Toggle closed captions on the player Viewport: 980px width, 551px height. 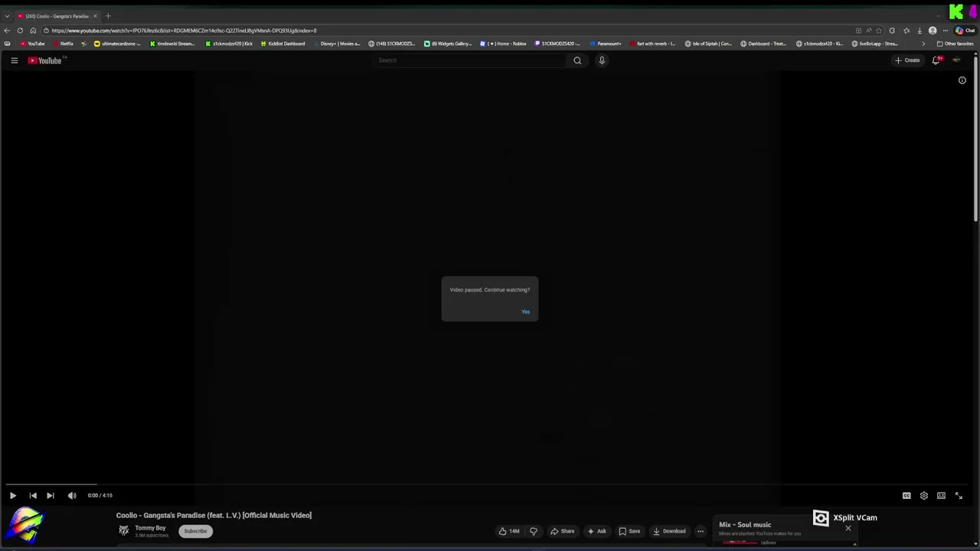click(906, 495)
